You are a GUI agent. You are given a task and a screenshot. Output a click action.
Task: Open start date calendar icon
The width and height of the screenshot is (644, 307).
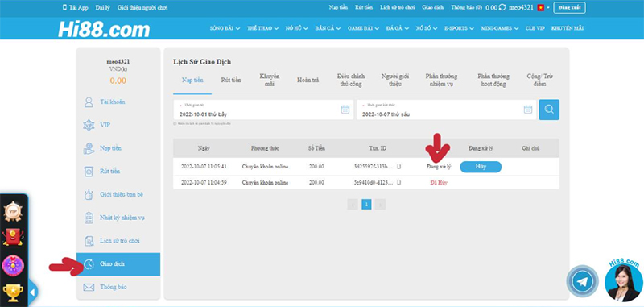[345, 110]
